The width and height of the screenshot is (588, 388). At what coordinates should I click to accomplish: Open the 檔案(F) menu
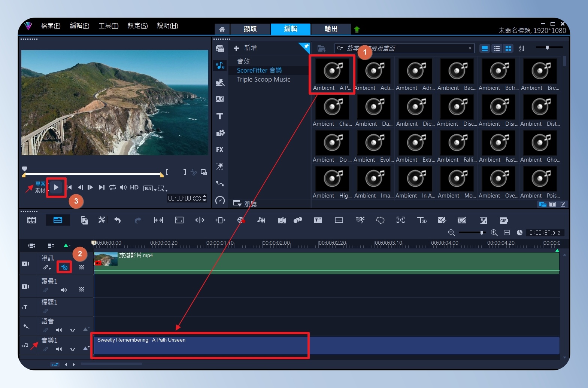click(51, 26)
